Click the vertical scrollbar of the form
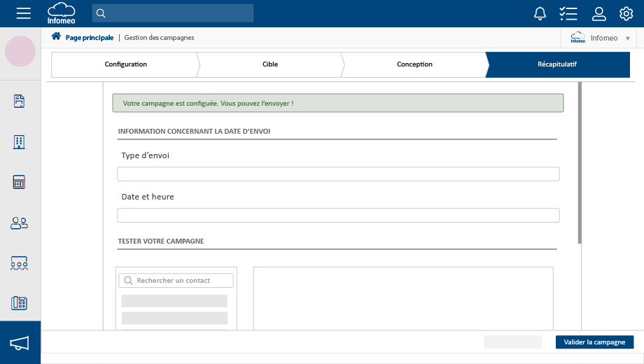The width and height of the screenshot is (644, 364). 580,162
